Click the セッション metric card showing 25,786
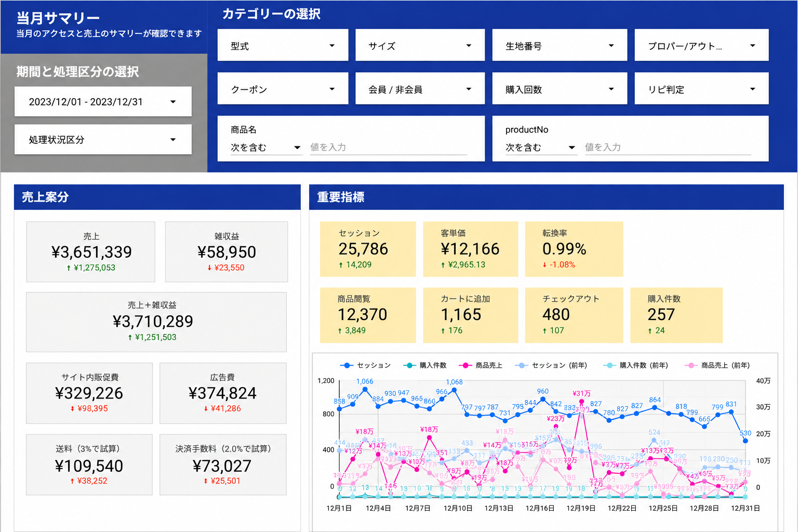This screenshot has height=532, width=798. (x=368, y=249)
